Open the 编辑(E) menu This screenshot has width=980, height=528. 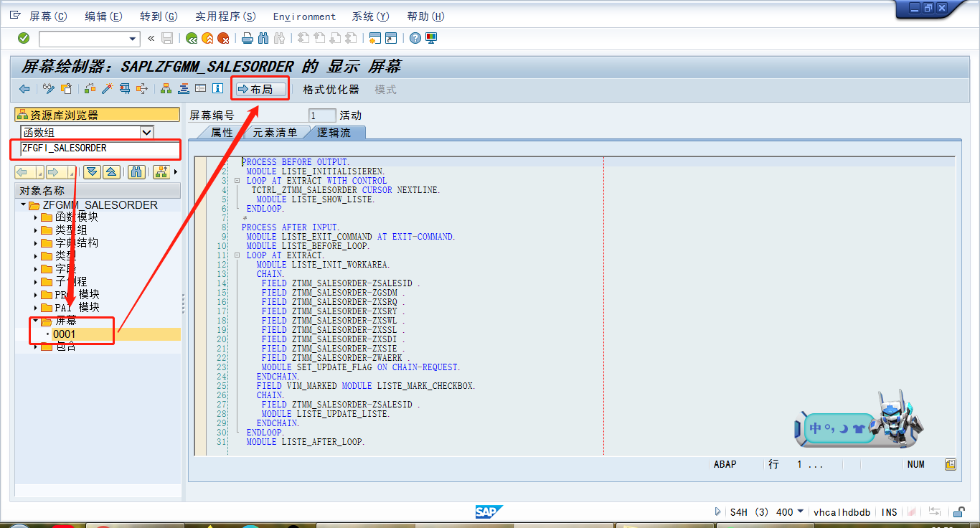[x=103, y=16]
